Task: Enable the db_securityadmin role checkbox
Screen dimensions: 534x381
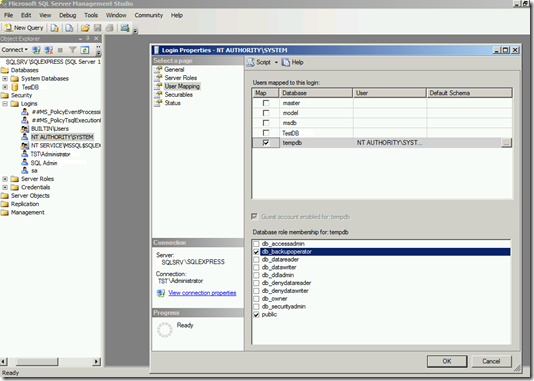Action: (256, 307)
